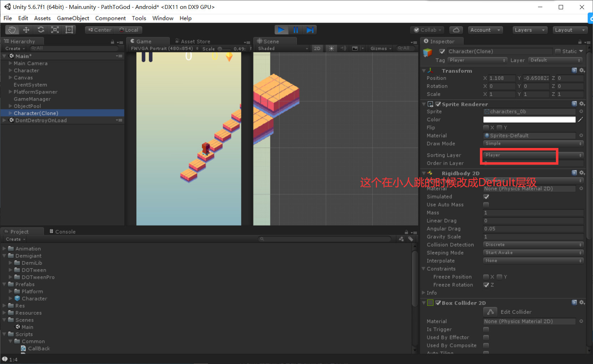The height and width of the screenshot is (364, 593).
Task: Toggle Local handle rotation button
Action: (x=128, y=30)
